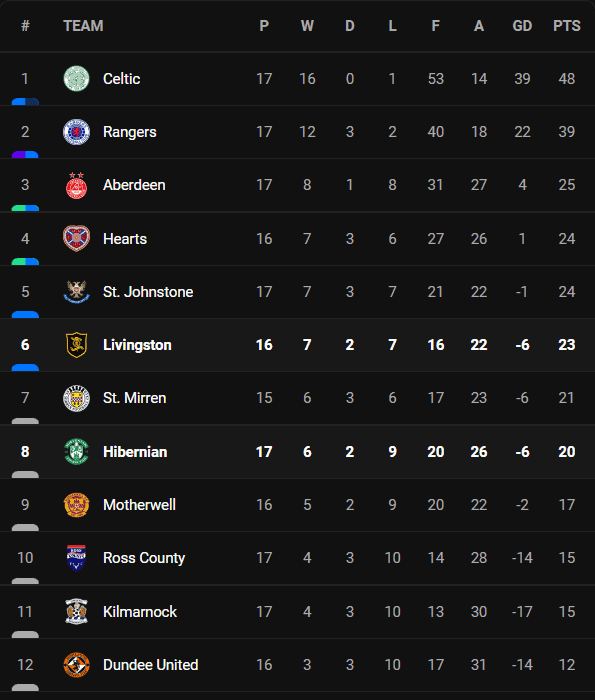Open the Dundee United team link
The width and height of the screenshot is (595, 700).
pyautogui.click(x=150, y=664)
